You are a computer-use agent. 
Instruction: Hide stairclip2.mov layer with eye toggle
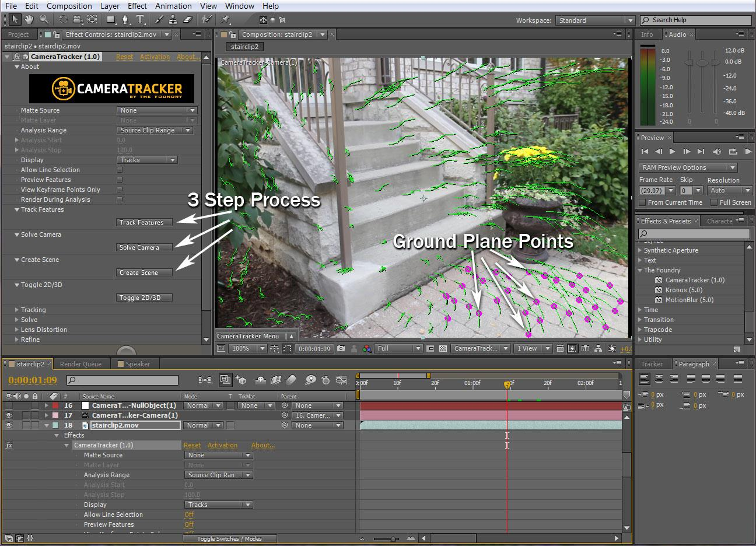click(9, 425)
